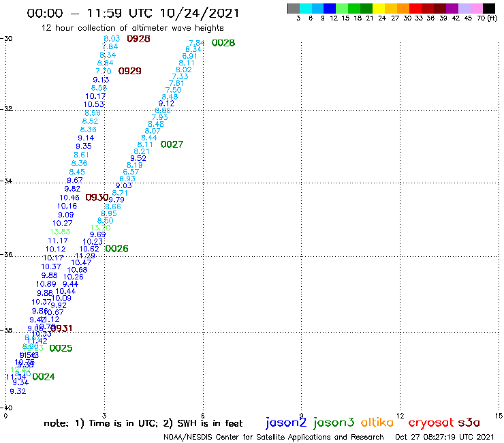Image resolution: width=504 pixels, height=443 pixels.
Task: Click the subtitle about altimeter wave heights
Action: (x=132, y=28)
